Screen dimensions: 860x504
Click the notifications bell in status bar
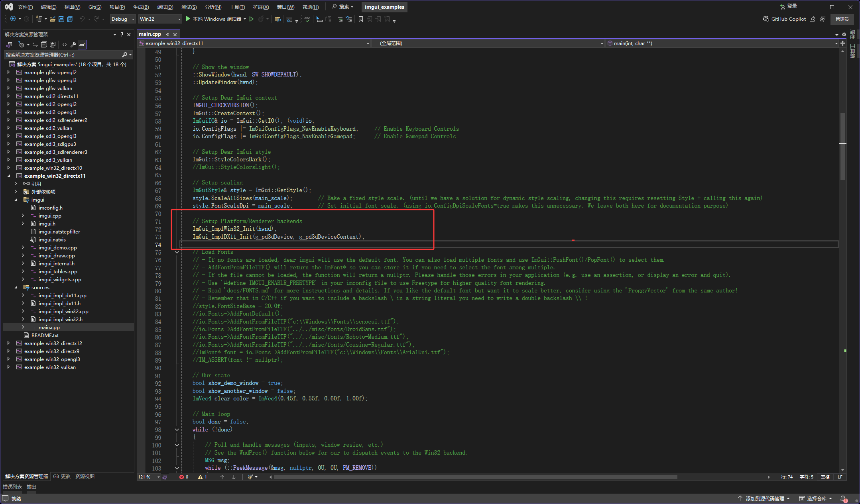tap(843, 498)
